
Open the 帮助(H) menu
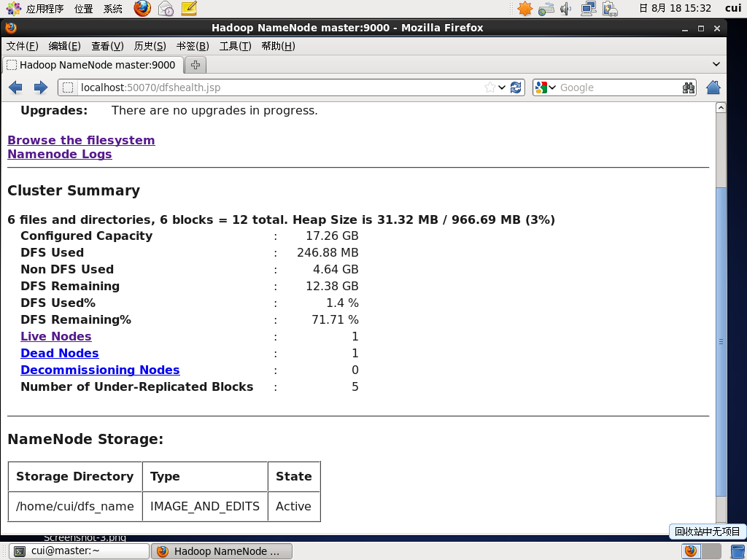(x=278, y=46)
